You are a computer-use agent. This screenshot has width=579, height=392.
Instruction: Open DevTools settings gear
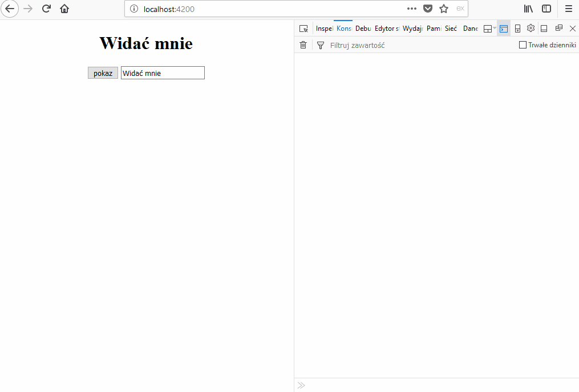pos(531,29)
